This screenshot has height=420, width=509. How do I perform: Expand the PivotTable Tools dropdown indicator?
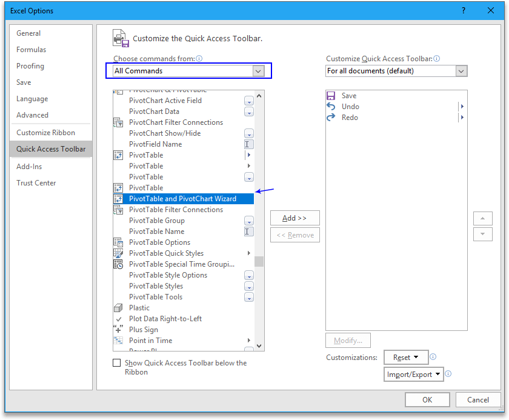248,298
